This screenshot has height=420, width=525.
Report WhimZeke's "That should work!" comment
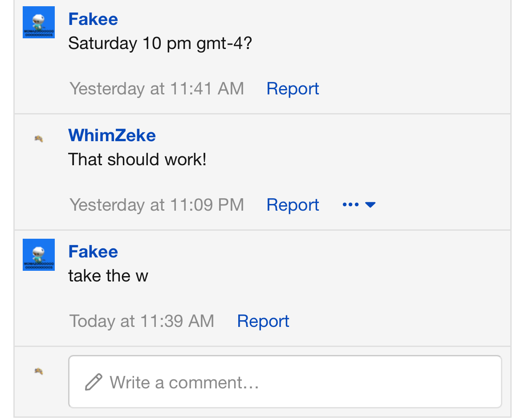tap(293, 205)
